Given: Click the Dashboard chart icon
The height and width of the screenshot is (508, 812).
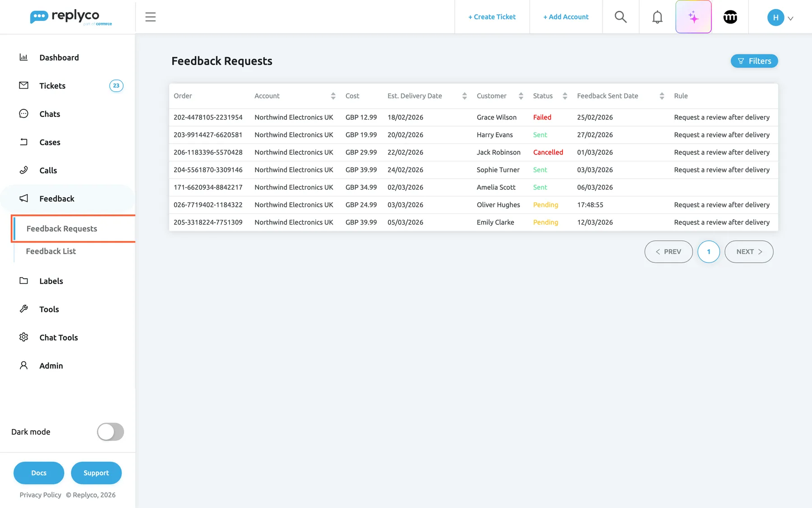Looking at the screenshot, I should (23, 57).
